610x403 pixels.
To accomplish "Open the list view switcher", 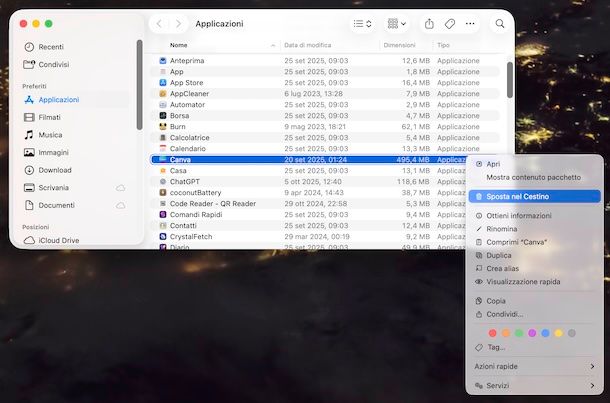I will click(x=362, y=24).
